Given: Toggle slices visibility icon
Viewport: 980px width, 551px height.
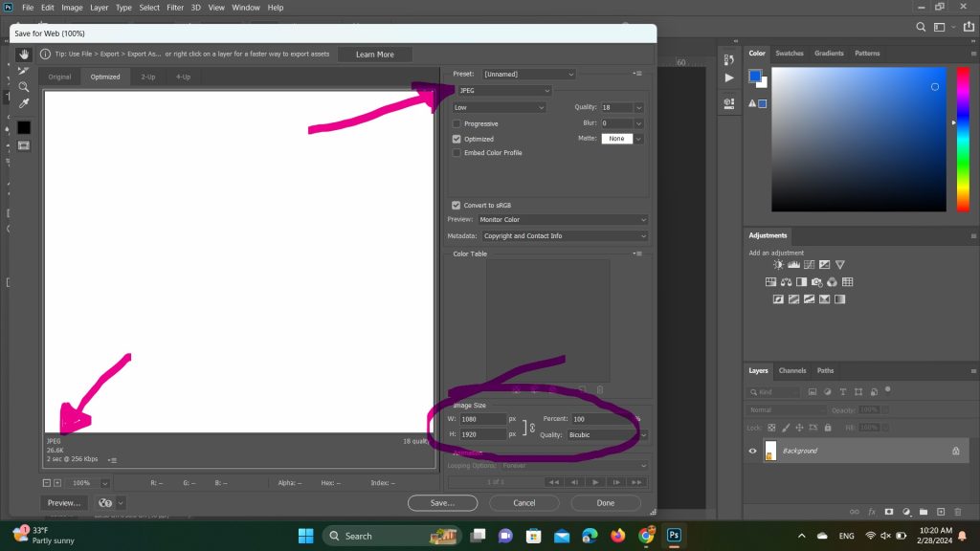Looking at the screenshot, I should tap(24, 145).
